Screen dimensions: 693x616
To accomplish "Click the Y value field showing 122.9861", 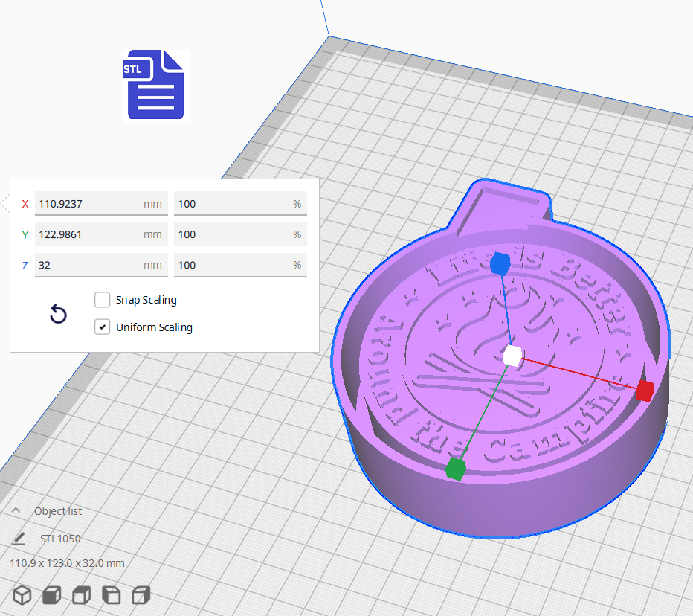I will 101,234.
